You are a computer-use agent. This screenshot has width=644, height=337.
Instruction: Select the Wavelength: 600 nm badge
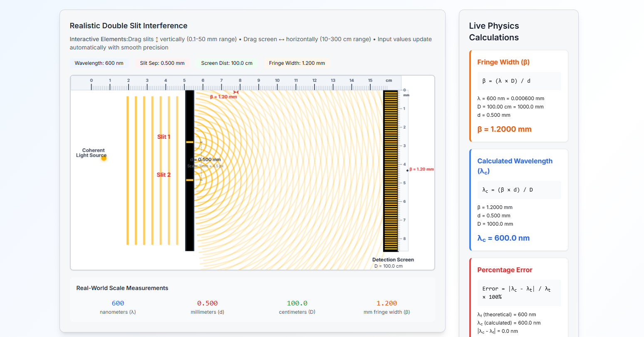coord(99,63)
